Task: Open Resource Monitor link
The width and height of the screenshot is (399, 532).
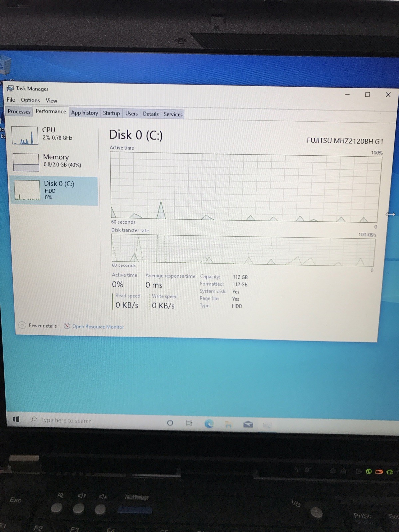Action: coord(98,327)
